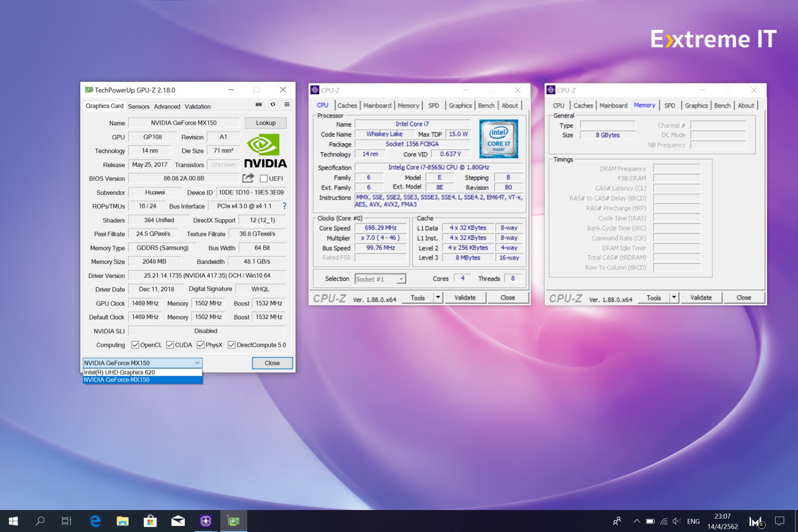Click Close in the Memory window
The image size is (798, 532).
(744, 298)
